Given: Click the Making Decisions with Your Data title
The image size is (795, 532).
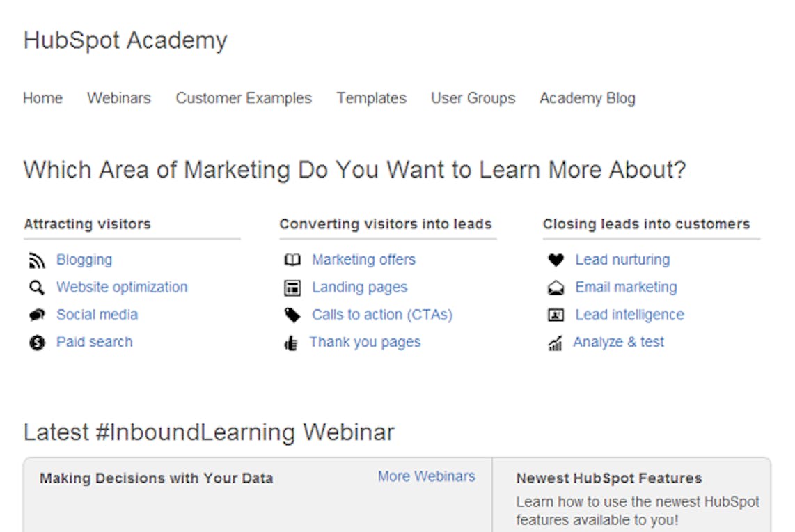Looking at the screenshot, I should pyautogui.click(x=157, y=478).
